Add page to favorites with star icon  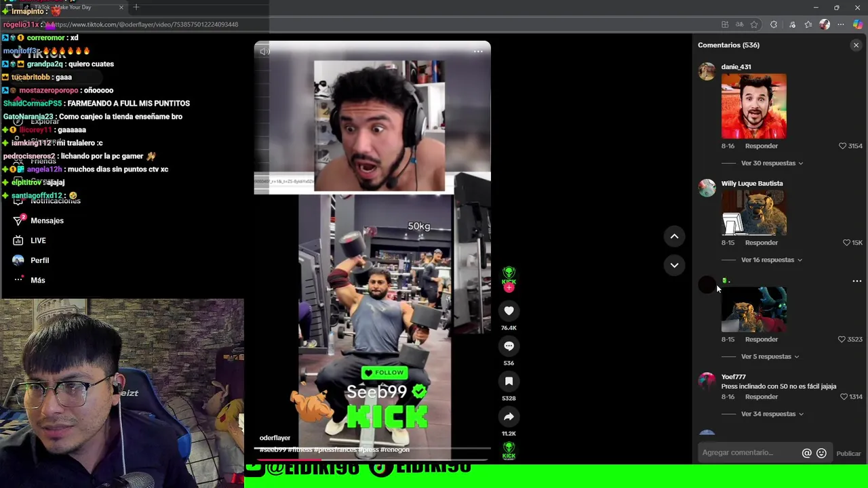[753, 24]
